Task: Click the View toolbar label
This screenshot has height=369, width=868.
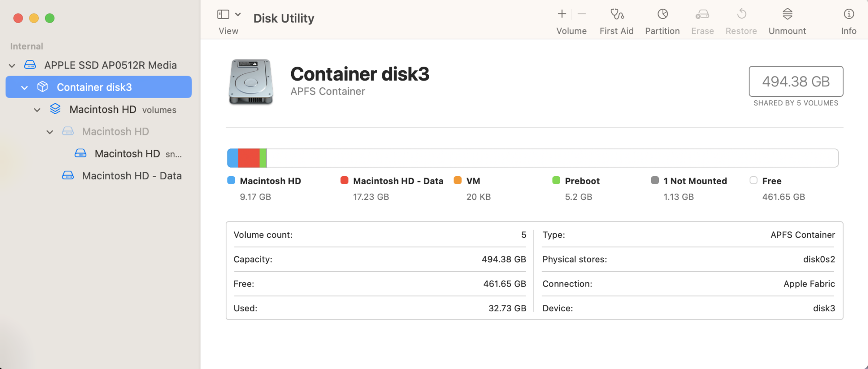Action: point(229,31)
